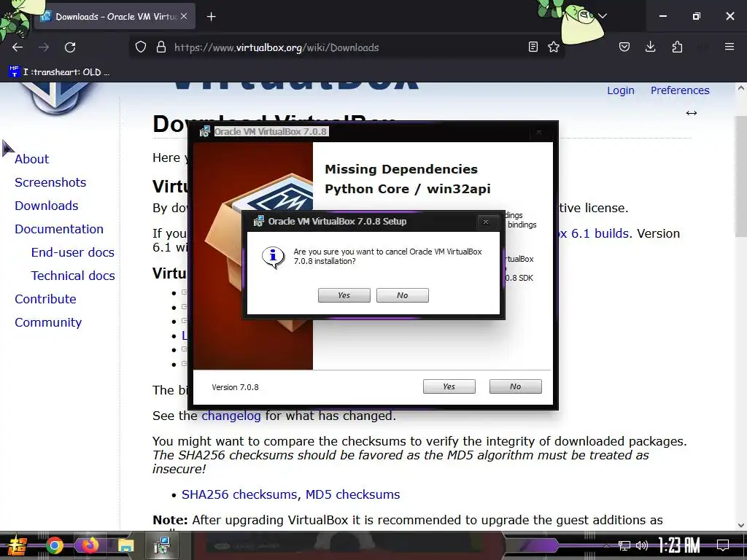Open the Login link

point(621,90)
